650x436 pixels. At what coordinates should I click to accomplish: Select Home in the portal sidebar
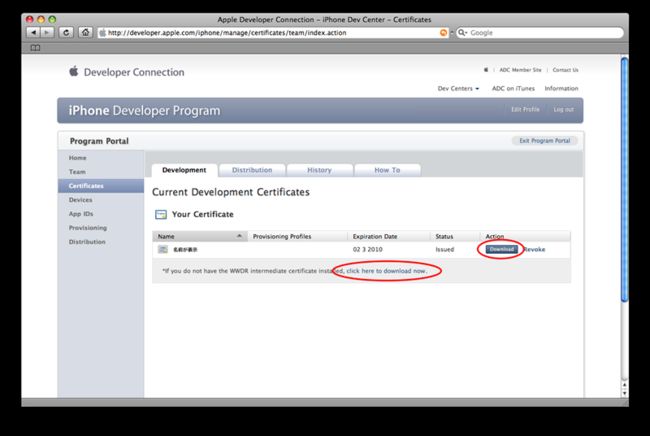pyautogui.click(x=78, y=158)
